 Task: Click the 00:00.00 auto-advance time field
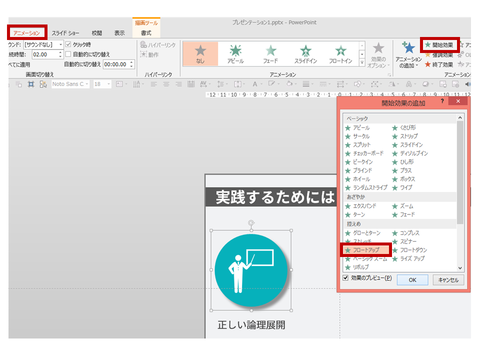(118, 64)
